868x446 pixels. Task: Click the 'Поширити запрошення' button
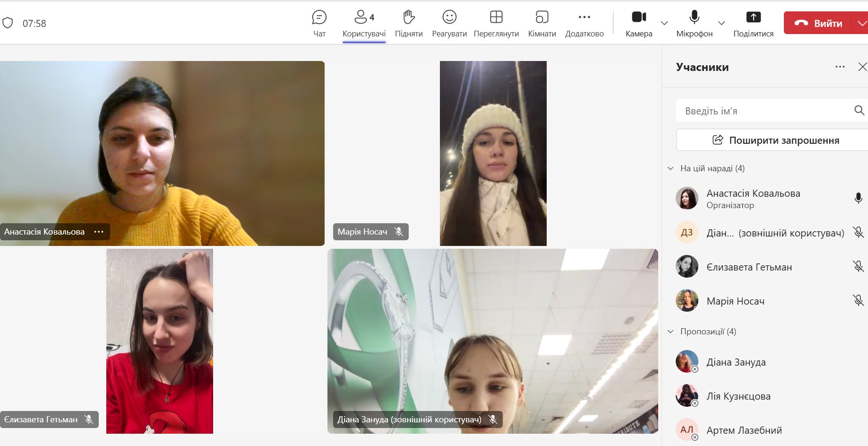(775, 140)
